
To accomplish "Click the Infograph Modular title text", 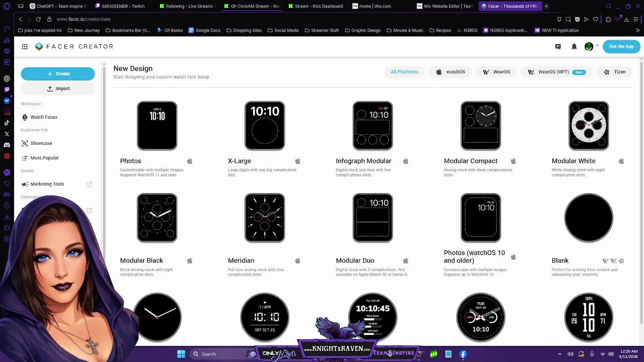I will click(363, 161).
